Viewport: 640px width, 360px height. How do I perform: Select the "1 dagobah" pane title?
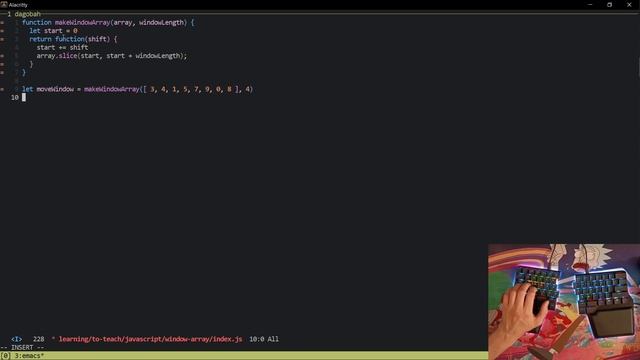click(x=24, y=14)
